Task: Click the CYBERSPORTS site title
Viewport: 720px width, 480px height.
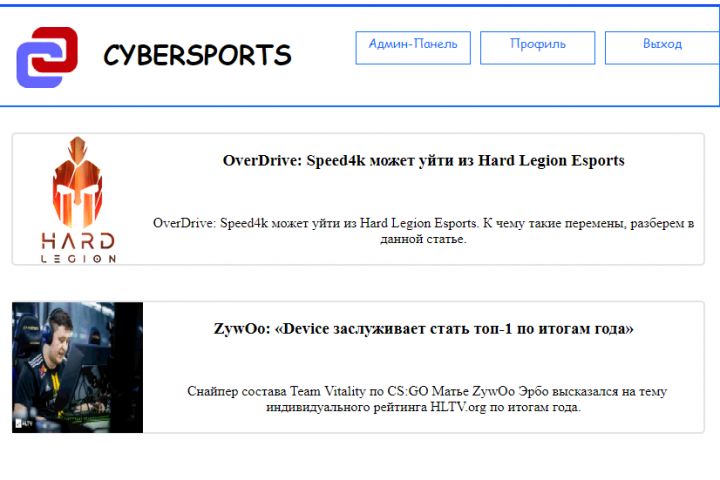Action: click(197, 55)
